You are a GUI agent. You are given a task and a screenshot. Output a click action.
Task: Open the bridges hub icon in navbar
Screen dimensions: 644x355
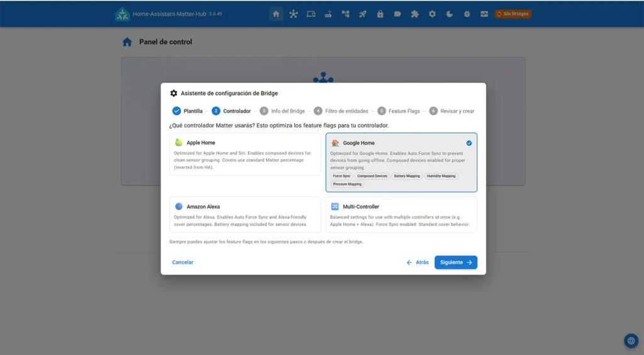point(293,14)
